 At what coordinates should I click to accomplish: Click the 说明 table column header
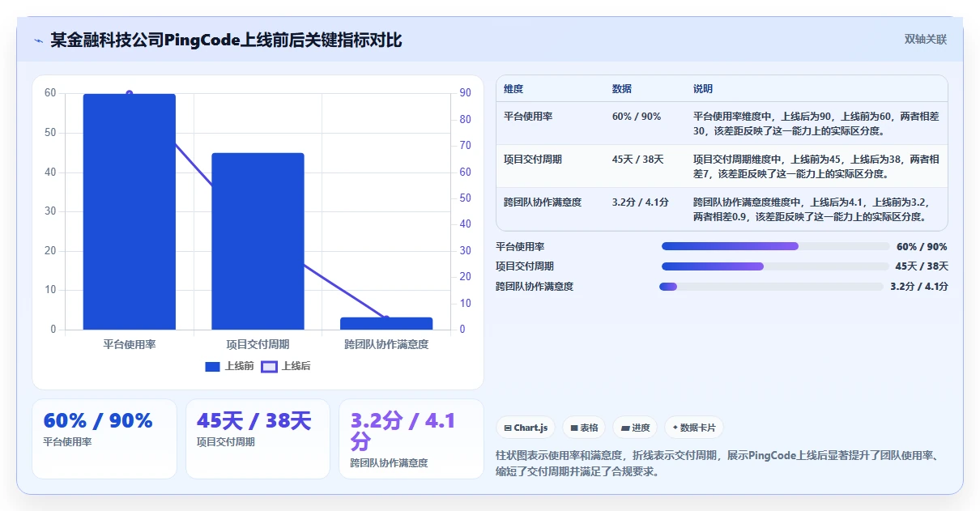[x=703, y=89]
